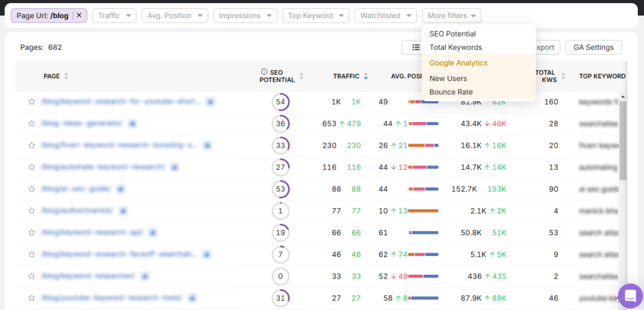
Task: Star the page row with SEO potential 54
Action: (31, 102)
